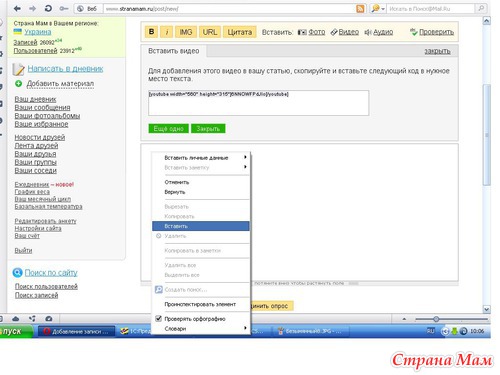Click the Поиск по сайту magnifier icon
This screenshot has height=375, width=500.
click(17, 273)
